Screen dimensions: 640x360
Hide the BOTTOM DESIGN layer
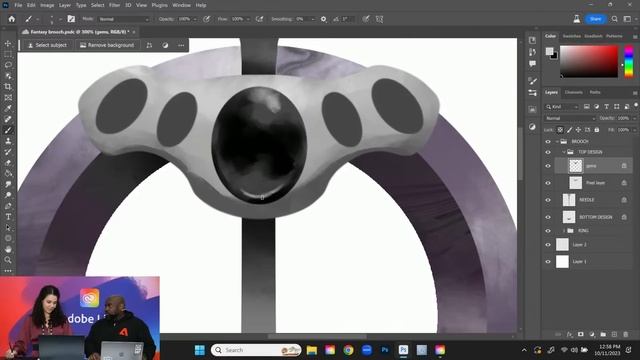coord(548,217)
